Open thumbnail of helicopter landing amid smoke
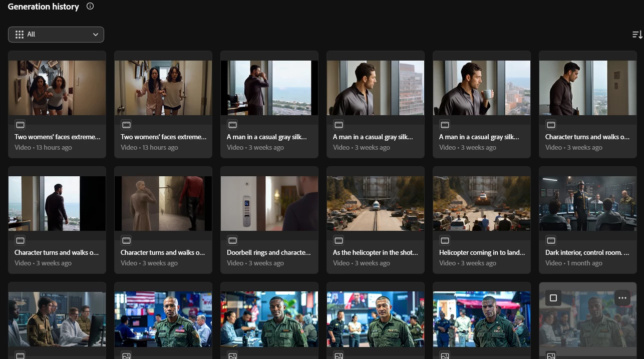The height and width of the screenshot is (359, 644). tap(482, 203)
